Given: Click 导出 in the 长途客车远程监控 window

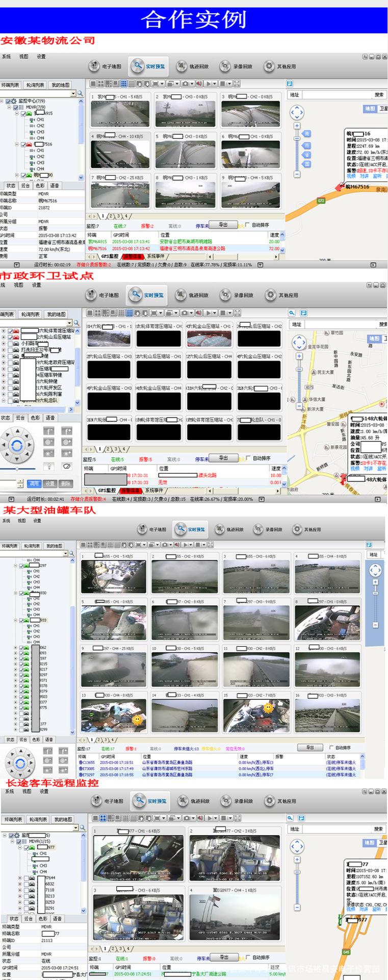Looking at the screenshot, I should click(223, 957).
